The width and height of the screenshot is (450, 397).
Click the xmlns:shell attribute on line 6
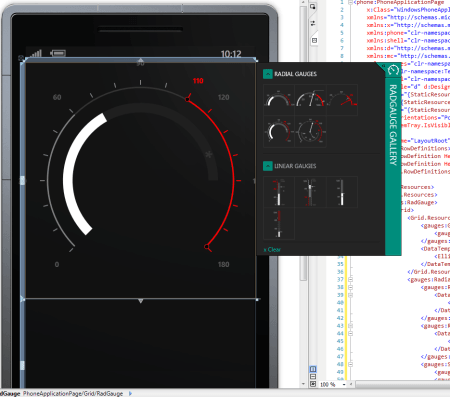(408, 41)
